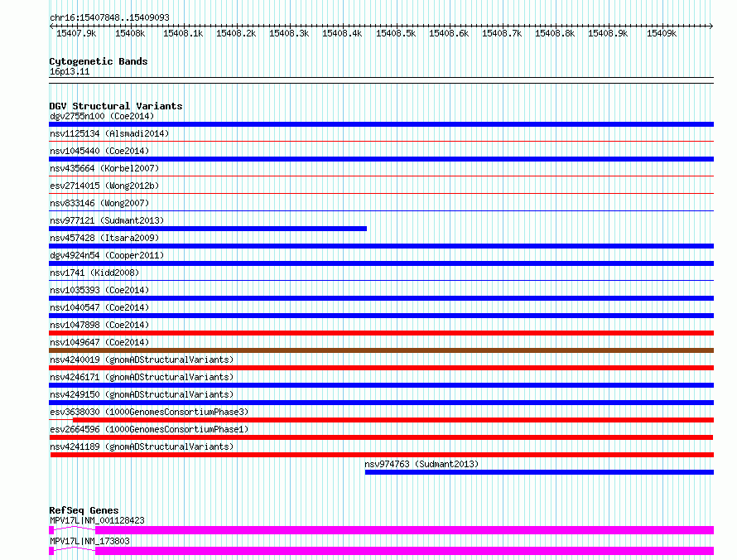Click nsv974763 (Sudmant2013) label
The image size is (737, 560).
pos(421,464)
